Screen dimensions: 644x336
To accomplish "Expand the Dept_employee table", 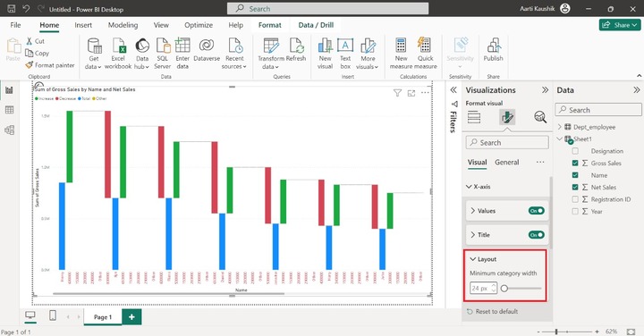I will pos(559,127).
